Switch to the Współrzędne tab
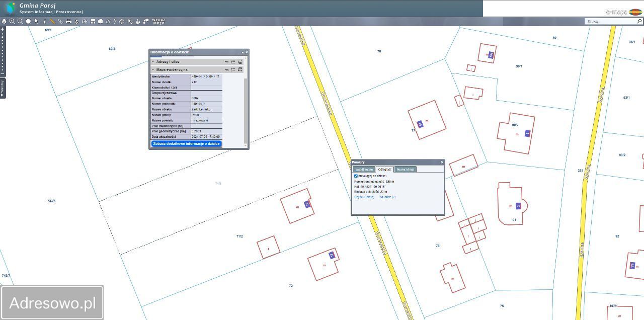This screenshot has height=320, width=644. click(x=364, y=170)
